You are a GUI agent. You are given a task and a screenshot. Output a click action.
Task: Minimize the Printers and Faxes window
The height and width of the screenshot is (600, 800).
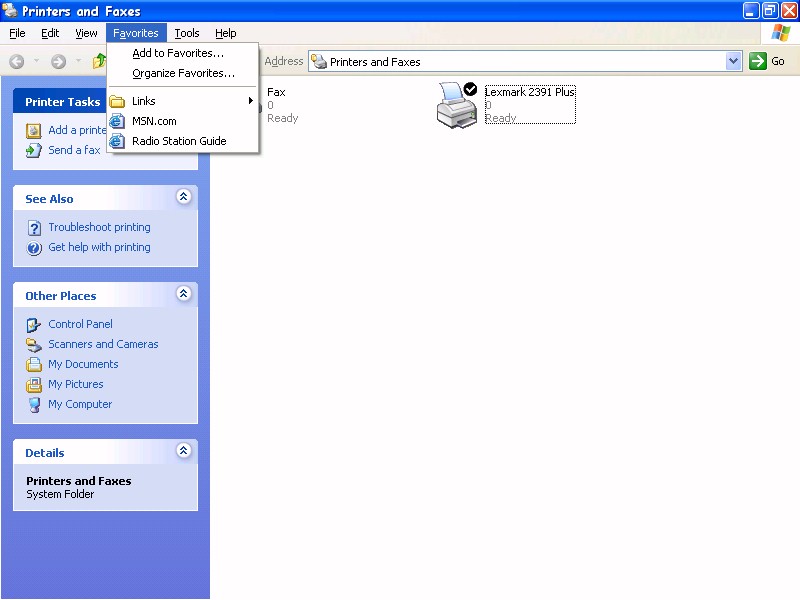[x=751, y=10]
